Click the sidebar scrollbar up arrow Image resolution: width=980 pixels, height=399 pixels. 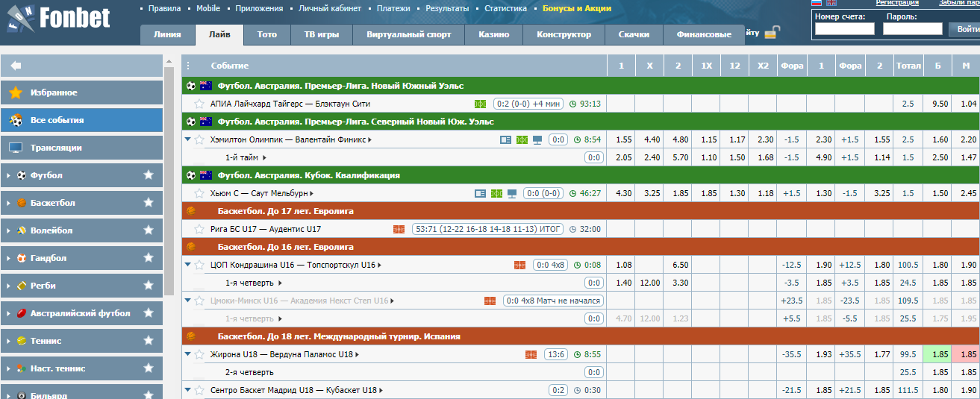[x=169, y=60]
